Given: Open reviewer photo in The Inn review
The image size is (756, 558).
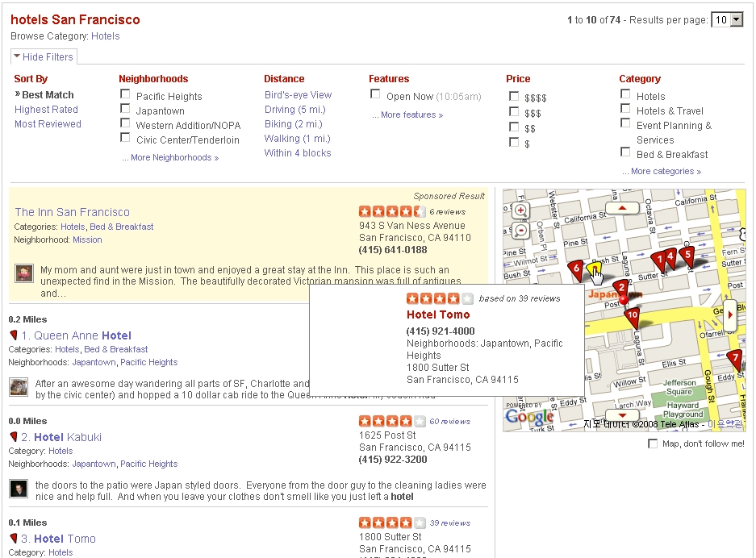Looking at the screenshot, I should 23,273.
